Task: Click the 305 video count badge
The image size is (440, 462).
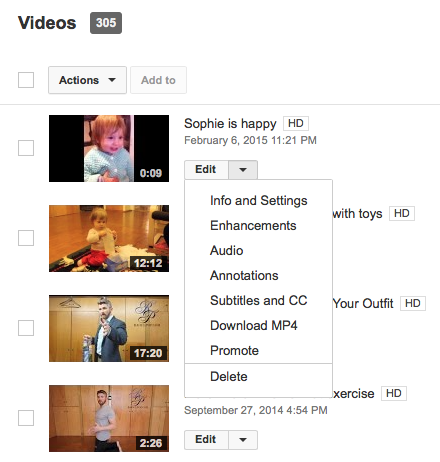Action: [x=106, y=23]
